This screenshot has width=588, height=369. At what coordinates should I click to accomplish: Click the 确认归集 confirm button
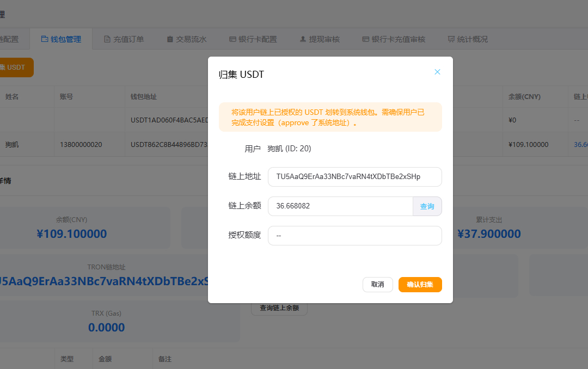420,285
